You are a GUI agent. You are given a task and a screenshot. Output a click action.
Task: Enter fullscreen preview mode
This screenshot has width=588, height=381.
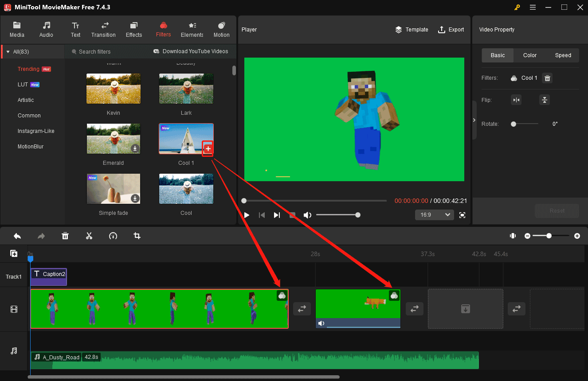coord(463,215)
